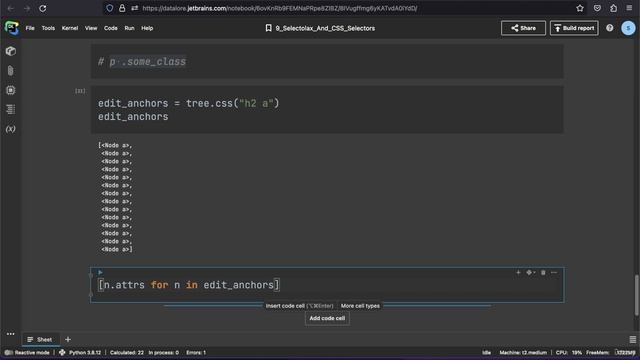This screenshot has width=640, height=360.
Task: Open the Help question mark icon
Action: click(x=609, y=28)
